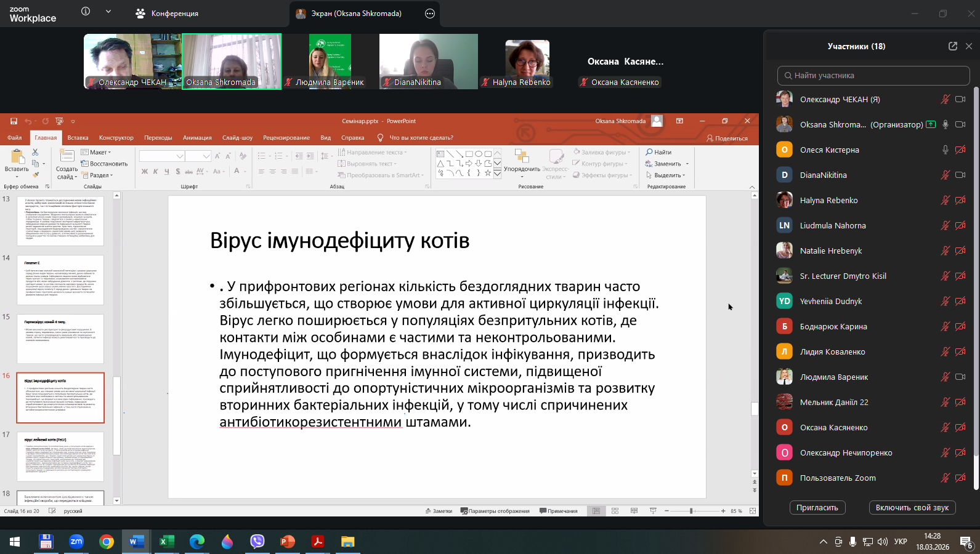
Task: Toggle Заметки notes pane in status bar
Action: (439, 511)
